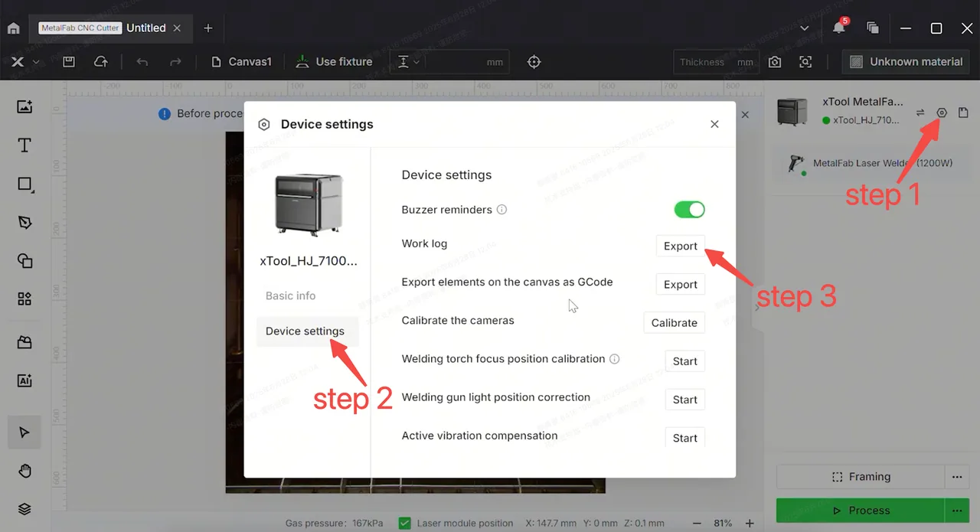Click the notifications bell icon

tap(839, 28)
